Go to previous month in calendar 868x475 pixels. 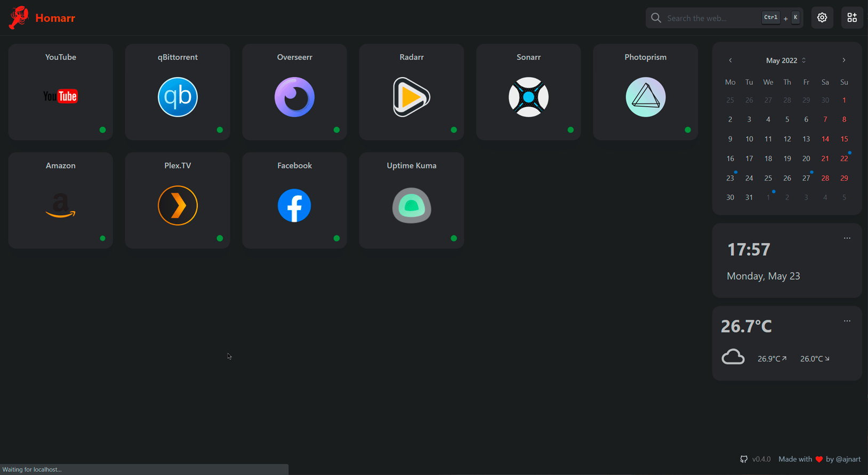click(730, 60)
